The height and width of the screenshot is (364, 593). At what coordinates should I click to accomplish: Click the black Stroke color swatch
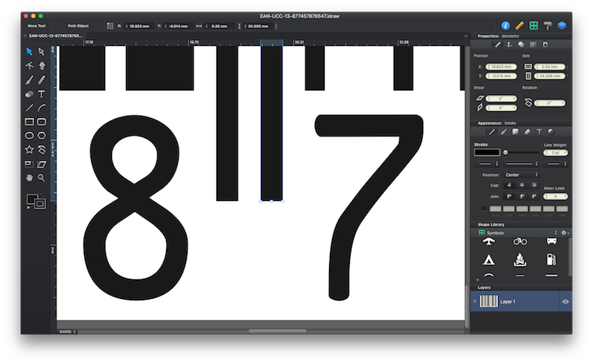(x=487, y=152)
